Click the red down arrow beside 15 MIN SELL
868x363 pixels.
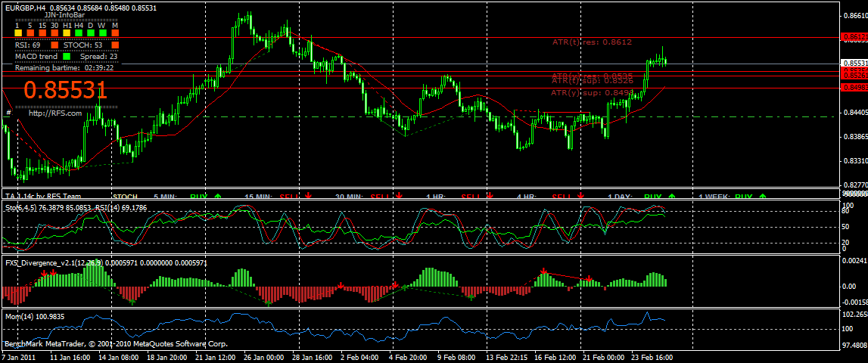click(x=308, y=196)
